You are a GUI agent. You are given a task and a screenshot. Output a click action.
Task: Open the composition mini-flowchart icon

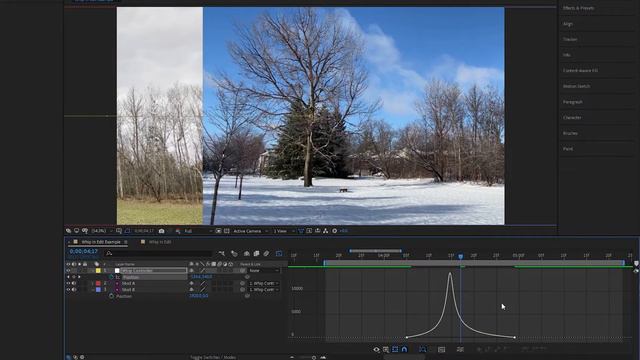(x=222, y=253)
